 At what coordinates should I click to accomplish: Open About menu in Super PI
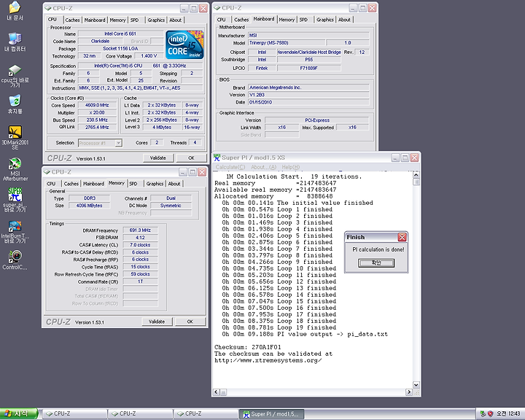(263, 167)
